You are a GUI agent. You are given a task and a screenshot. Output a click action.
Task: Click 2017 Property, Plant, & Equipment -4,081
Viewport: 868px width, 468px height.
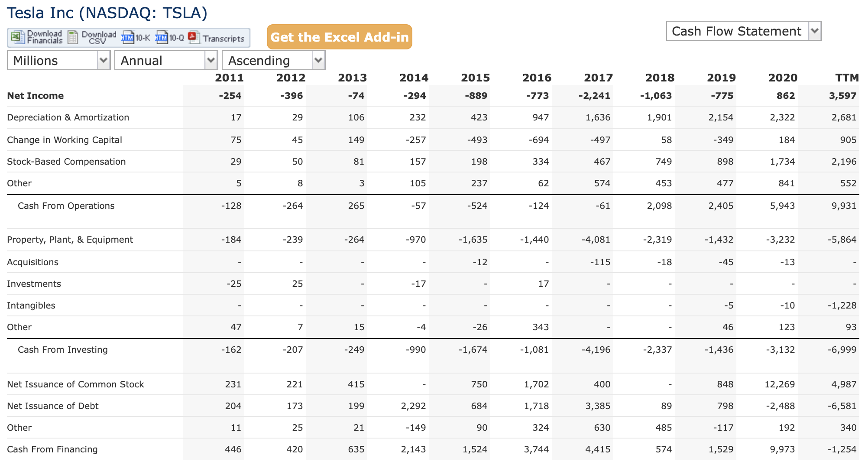point(596,240)
